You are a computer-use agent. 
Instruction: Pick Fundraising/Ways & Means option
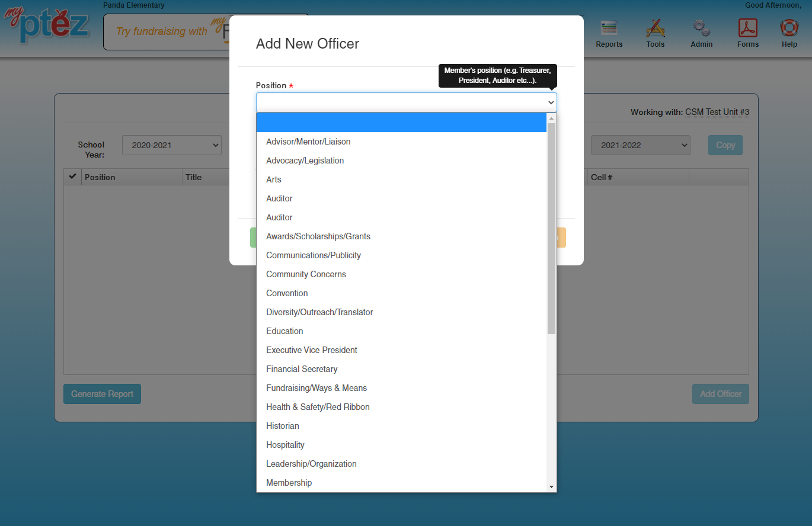(317, 388)
